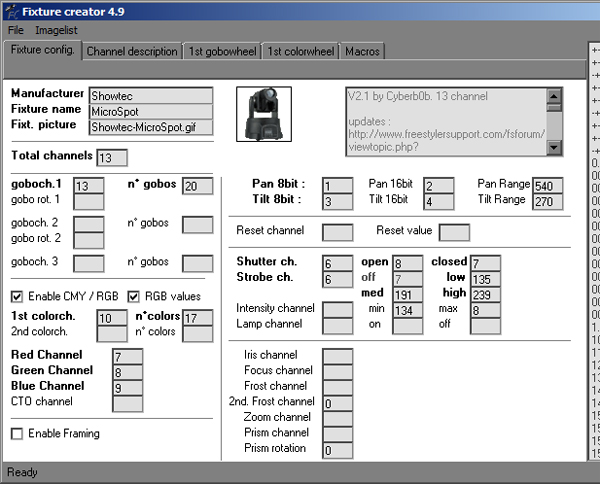Click the Fixture name field MicroSpot

(x=151, y=111)
